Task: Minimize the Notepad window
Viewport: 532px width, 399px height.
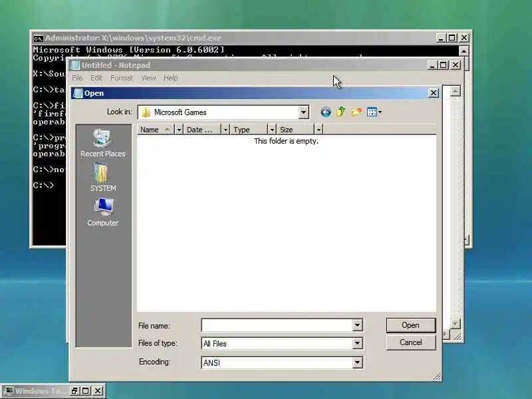Action: tap(432, 65)
